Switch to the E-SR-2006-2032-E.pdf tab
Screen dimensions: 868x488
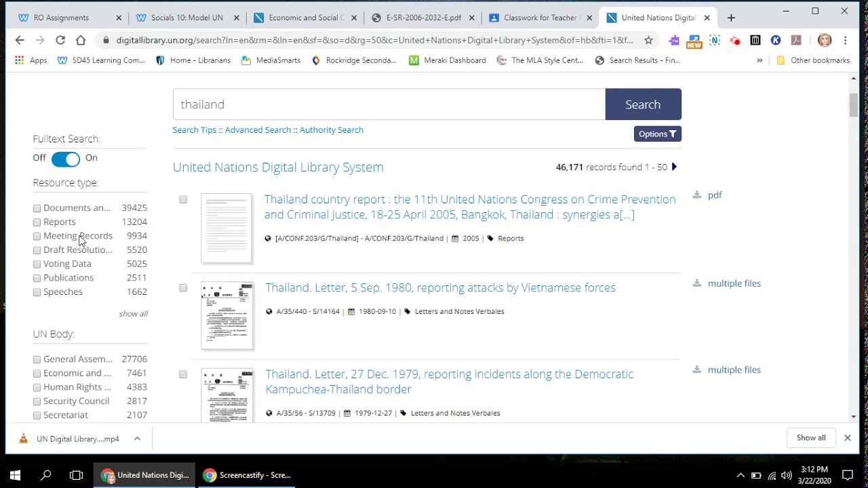click(x=422, y=18)
